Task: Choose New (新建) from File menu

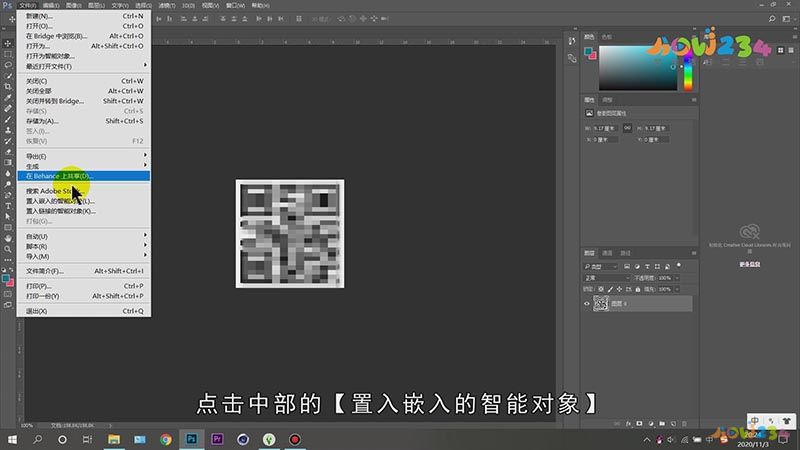Action: pyautogui.click(x=84, y=16)
